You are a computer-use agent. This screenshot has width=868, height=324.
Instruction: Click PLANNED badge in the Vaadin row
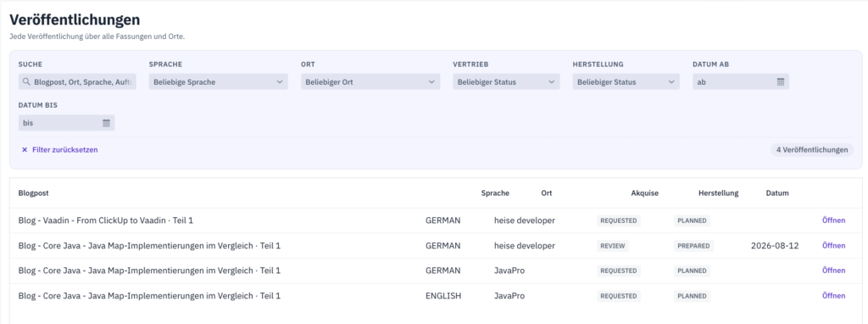point(692,221)
